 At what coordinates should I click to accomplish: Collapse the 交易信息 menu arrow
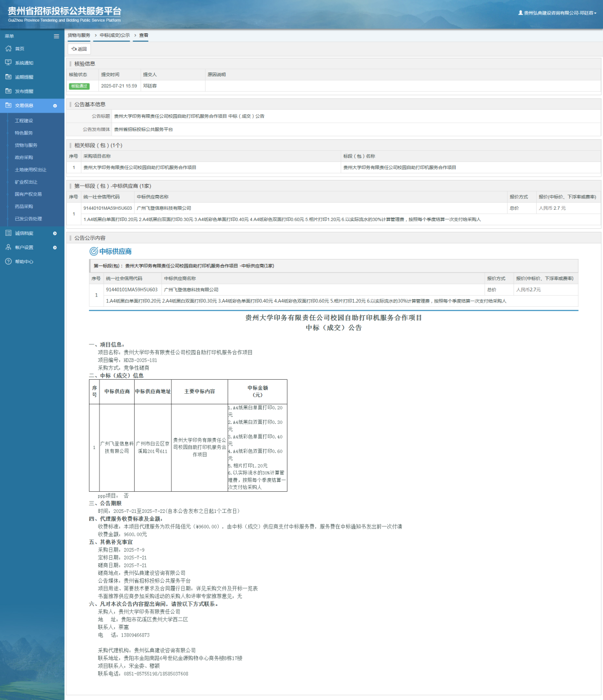click(55, 106)
